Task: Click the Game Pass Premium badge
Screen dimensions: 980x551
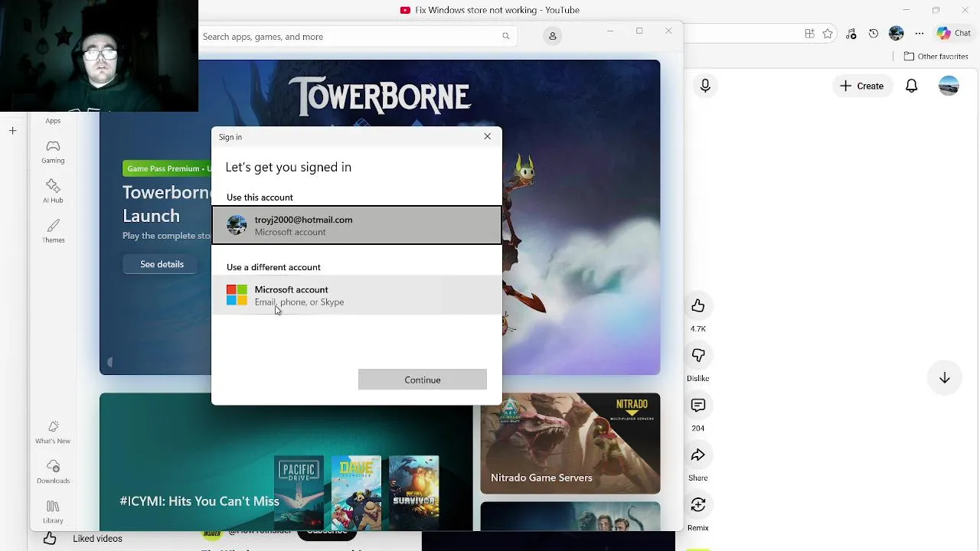Action: click(167, 168)
